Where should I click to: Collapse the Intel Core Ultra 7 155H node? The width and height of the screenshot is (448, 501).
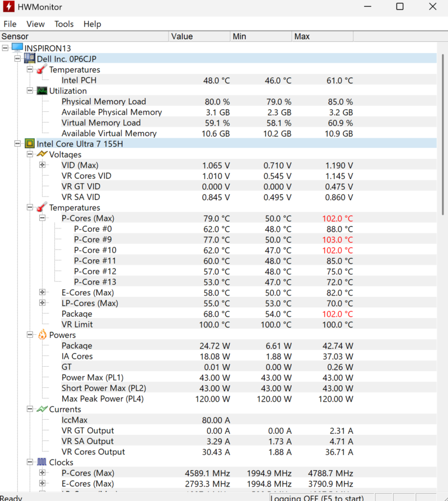click(17, 144)
